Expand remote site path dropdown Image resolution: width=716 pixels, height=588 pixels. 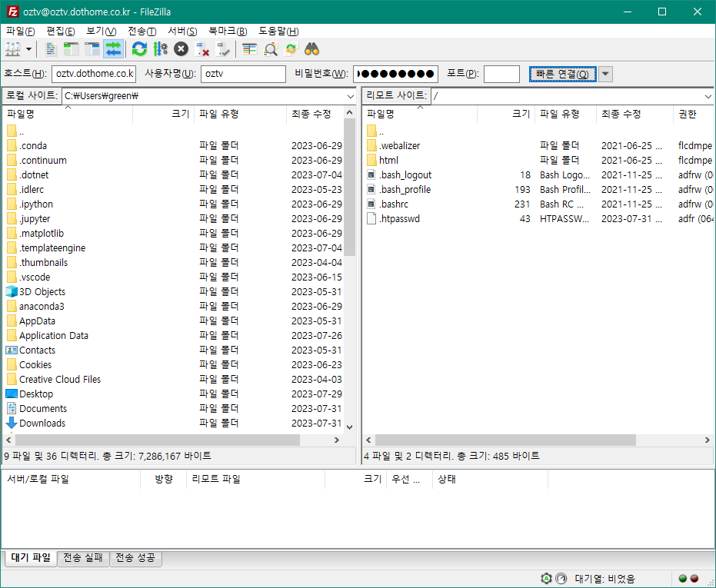(x=708, y=96)
